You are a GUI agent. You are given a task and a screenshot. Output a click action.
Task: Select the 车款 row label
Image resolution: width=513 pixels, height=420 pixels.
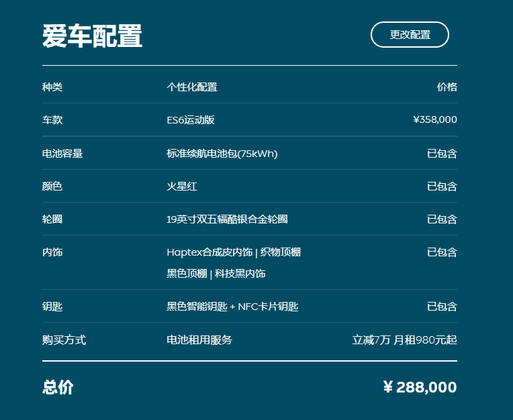[x=52, y=119]
